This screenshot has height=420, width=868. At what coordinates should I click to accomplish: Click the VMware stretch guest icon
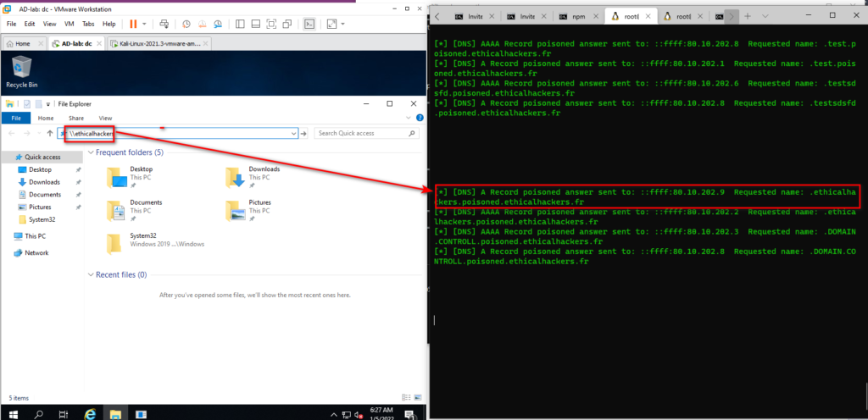point(331,24)
